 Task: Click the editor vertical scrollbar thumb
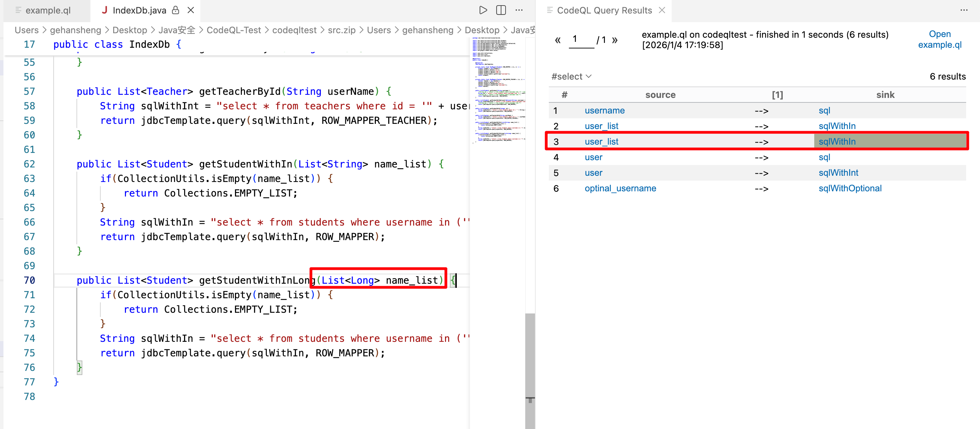(530, 361)
